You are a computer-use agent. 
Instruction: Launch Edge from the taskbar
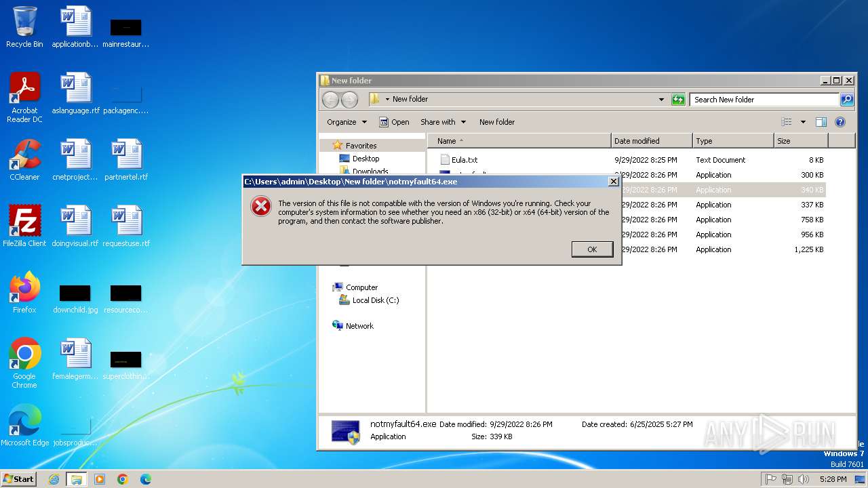145,479
